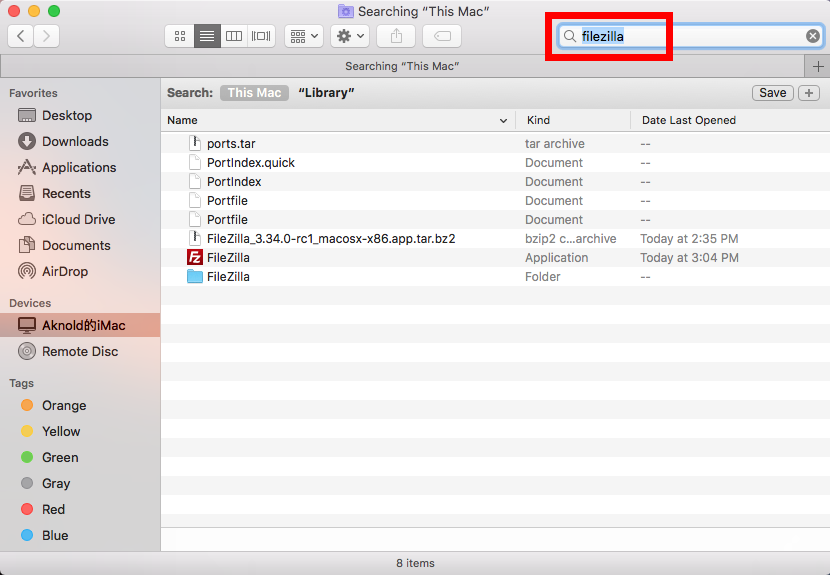Image resolution: width=830 pixels, height=575 pixels.
Task: Open the Action gear dropdown menu
Action: click(x=350, y=36)
